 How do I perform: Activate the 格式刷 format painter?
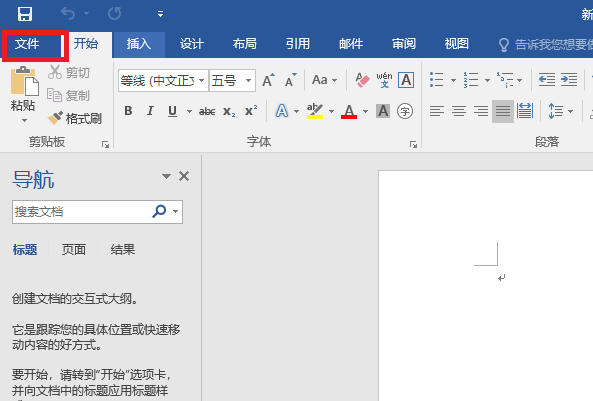tap(75, 118)
